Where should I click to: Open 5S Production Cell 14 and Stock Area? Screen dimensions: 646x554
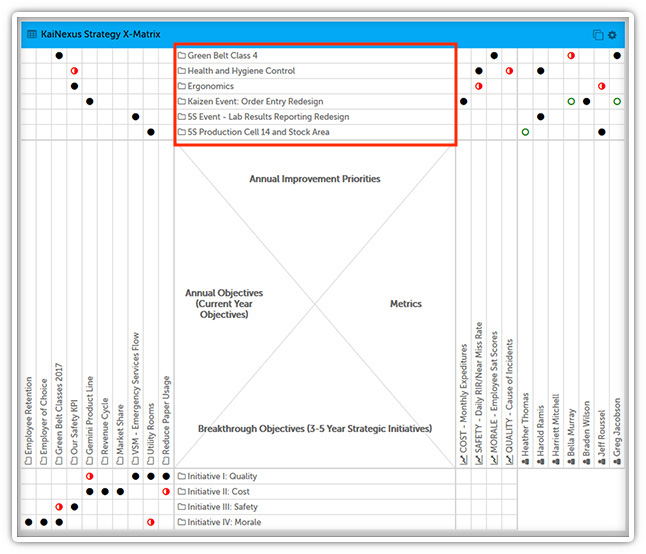pos(258,132)
